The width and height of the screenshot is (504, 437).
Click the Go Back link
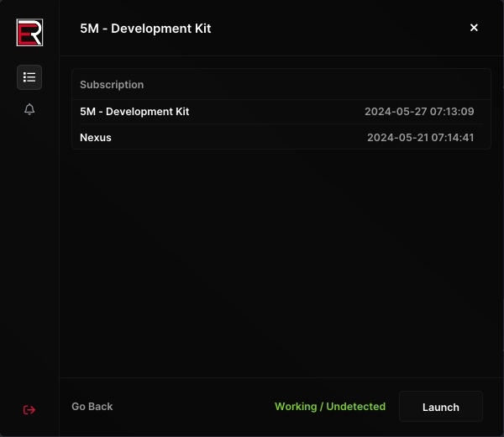[92, 407]
